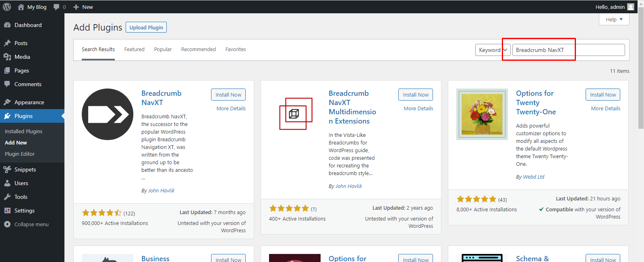Image resolution: width=644 pixels, height=262 pixels.
Task: Open the WordPress logo menu
Action: tap(7, 7)
